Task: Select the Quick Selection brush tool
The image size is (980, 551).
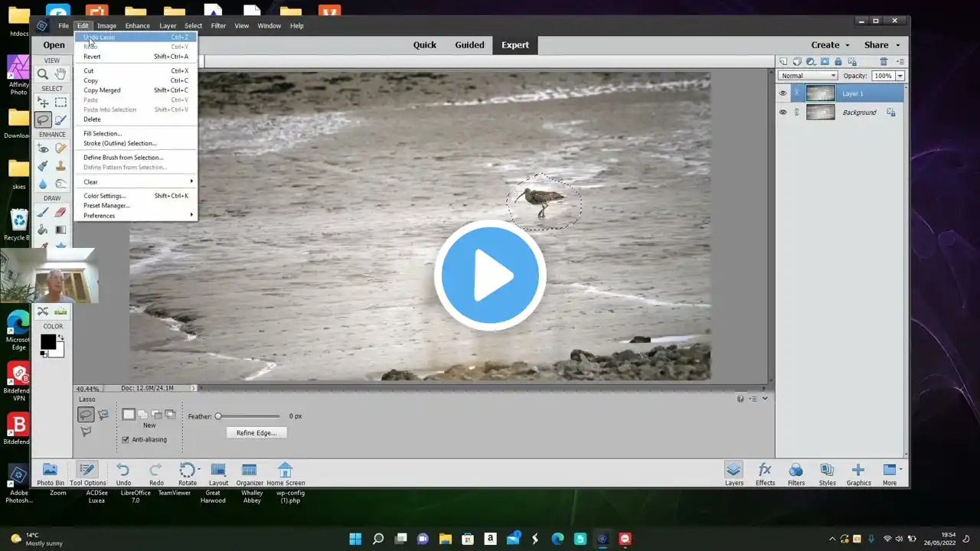Action: click(60, 119)
